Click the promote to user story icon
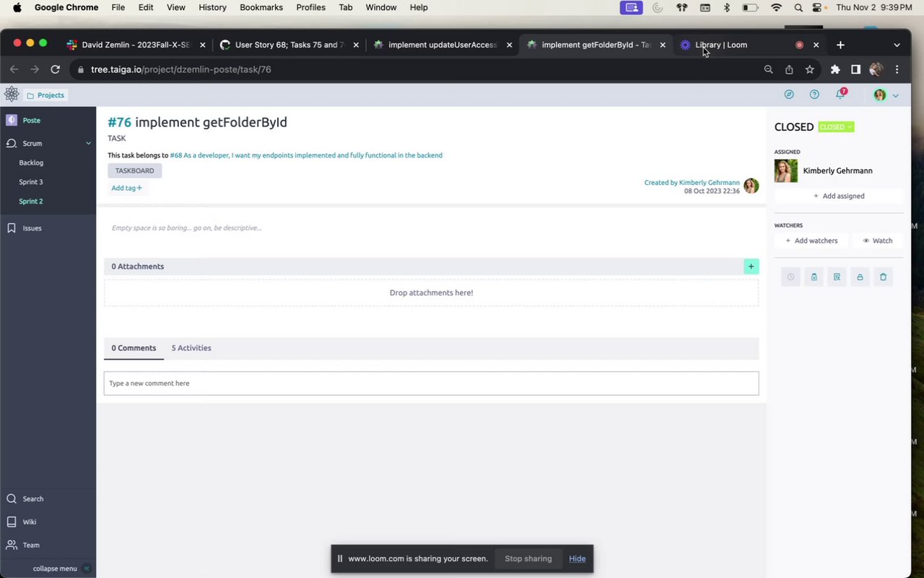This screenshot has height=578, width=924. click(837, 277)
